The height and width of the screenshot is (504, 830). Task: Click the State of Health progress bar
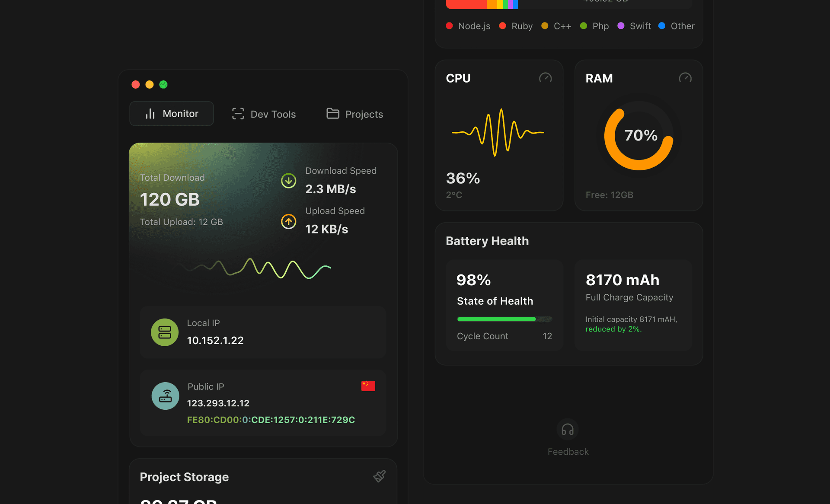[504, 319]
